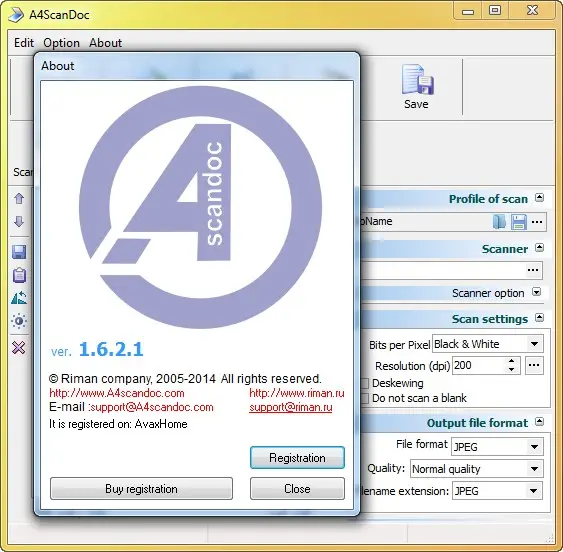Collapse the Output file format section
The height and width of the screenshot is (552, 563).
point(539,421)
